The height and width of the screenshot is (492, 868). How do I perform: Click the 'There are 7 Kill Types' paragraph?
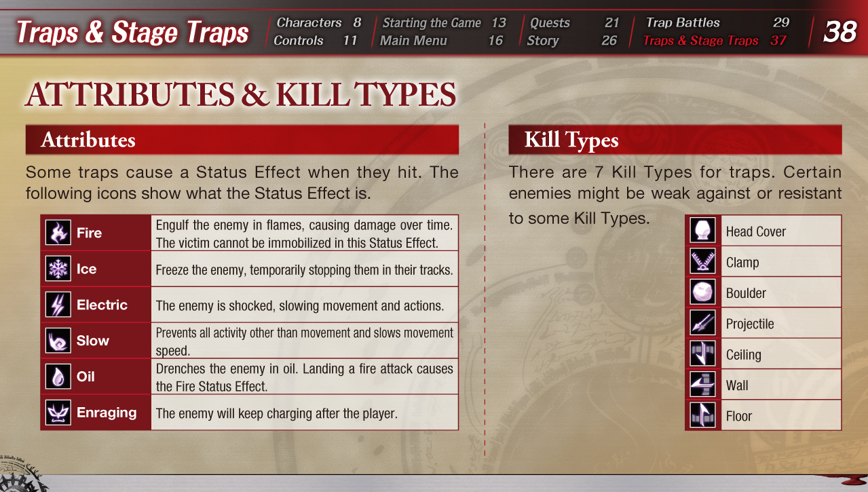click(x=675, y=195)
